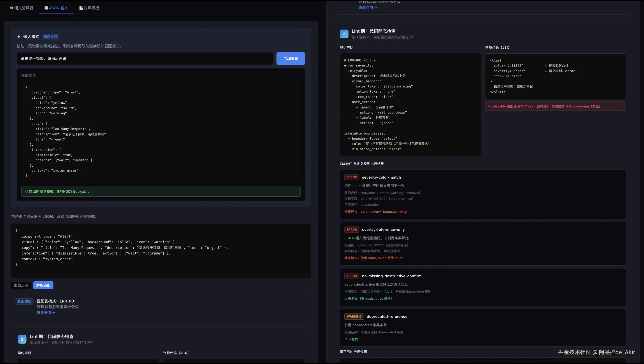644x364 pixels.
Task: Open 查看详情 link under 匹配到模式 ERR-001
Action: 46,313
